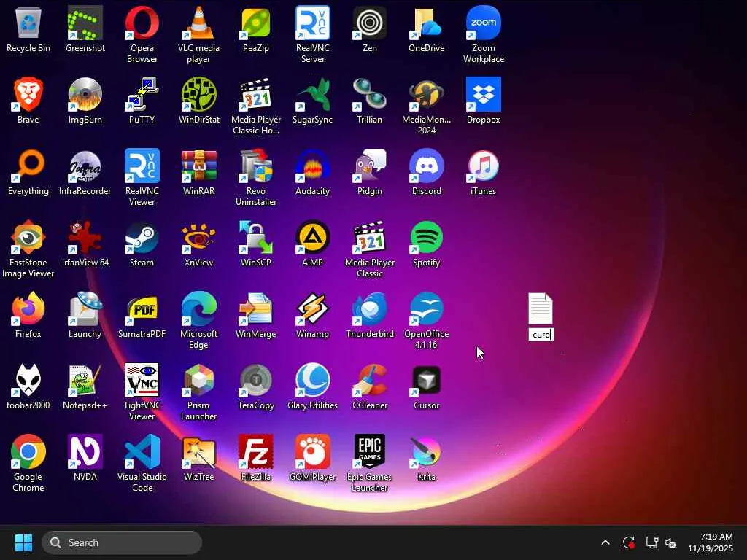Select the Steam desktop icon
747x560 pixels.
pyautogui.click(x=142, y=238)
